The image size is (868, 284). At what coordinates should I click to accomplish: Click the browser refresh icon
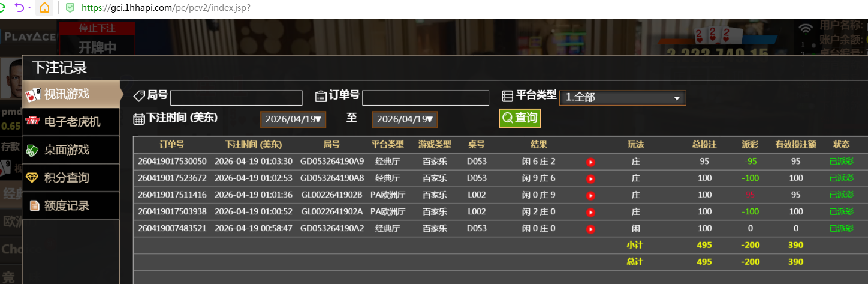[2, 8]
